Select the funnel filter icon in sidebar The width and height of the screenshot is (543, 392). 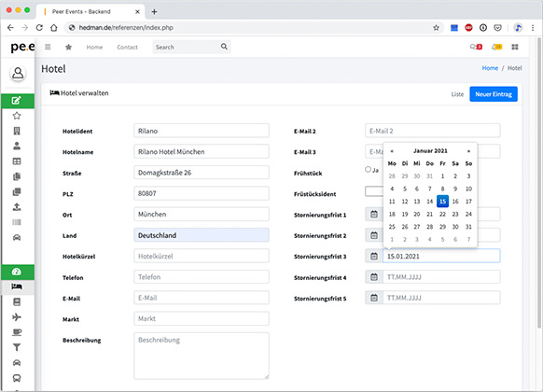(x=16, y=347)
